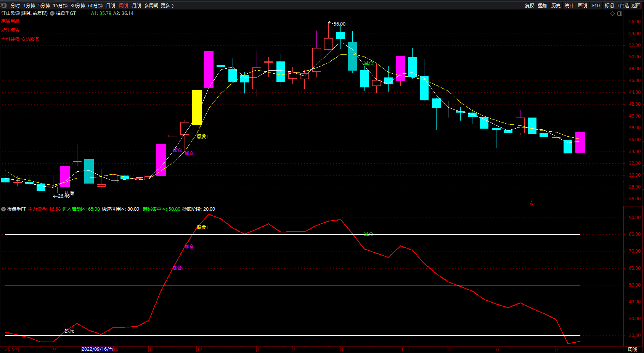The width and height of the screenshot is (644, 353).
Task: Select the 分时 intraday view
Action: click(x=15, y=5)
